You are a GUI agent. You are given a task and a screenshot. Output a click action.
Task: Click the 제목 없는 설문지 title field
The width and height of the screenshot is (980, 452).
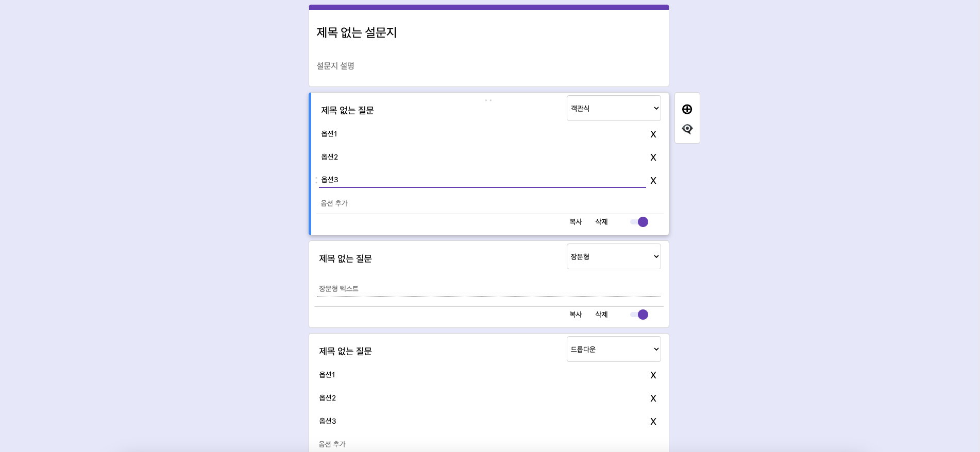point(356,32)
